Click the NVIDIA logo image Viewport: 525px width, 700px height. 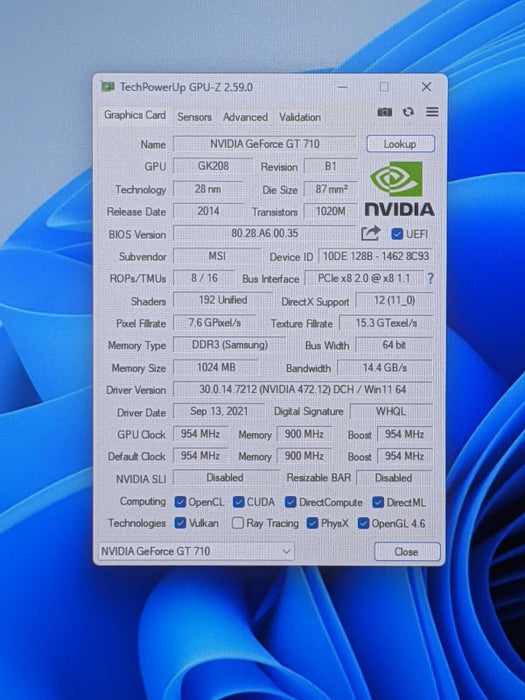(400, 189)
